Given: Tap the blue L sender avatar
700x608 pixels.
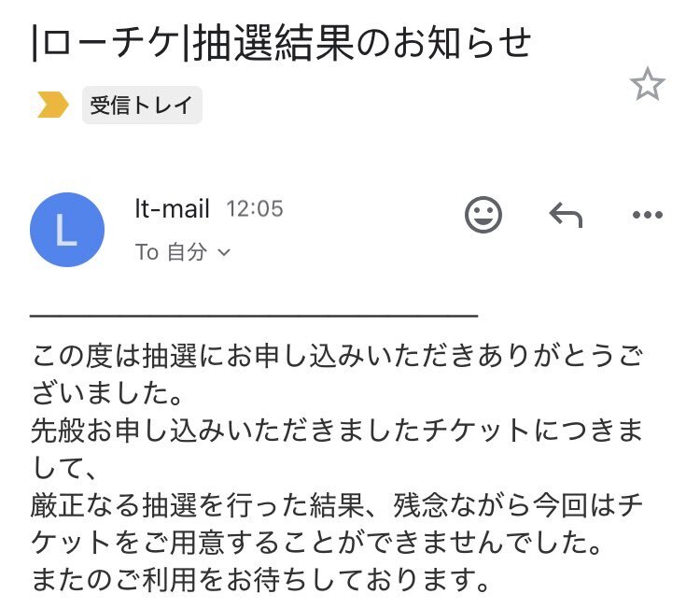Looking at the screenshot, I should [x=67, y=230].
